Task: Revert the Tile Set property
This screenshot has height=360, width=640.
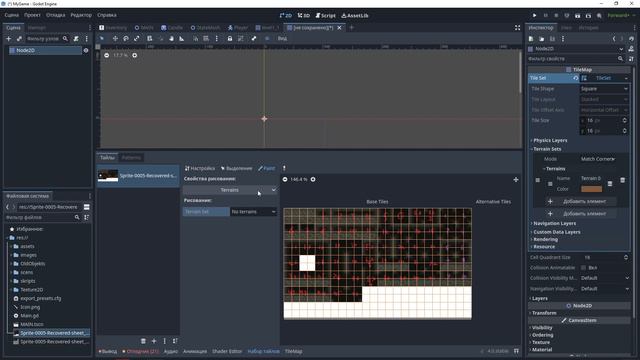Action: pos(576,78)
